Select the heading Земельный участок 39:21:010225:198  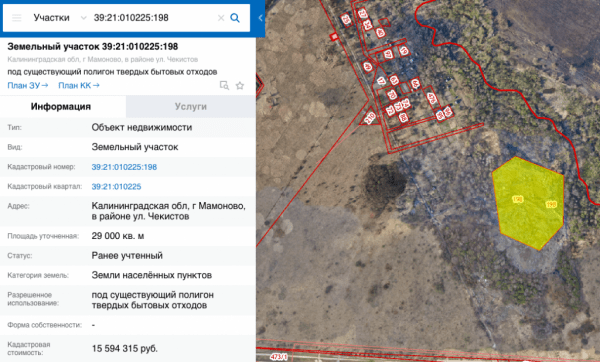(93, 47)
